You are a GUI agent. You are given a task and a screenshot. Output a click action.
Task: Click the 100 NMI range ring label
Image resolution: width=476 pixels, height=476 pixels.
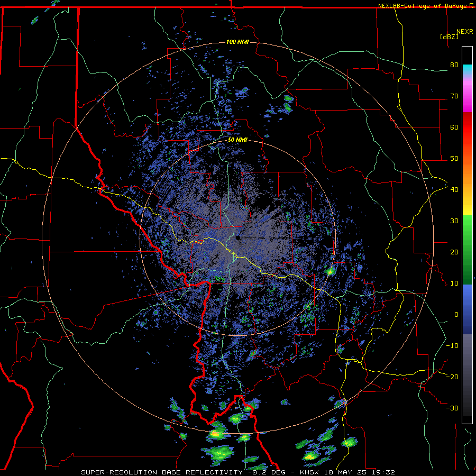237,42
